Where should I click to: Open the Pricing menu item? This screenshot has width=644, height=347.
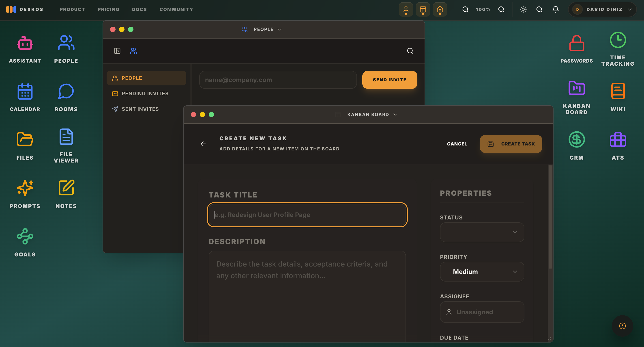[x=109, y=9]
